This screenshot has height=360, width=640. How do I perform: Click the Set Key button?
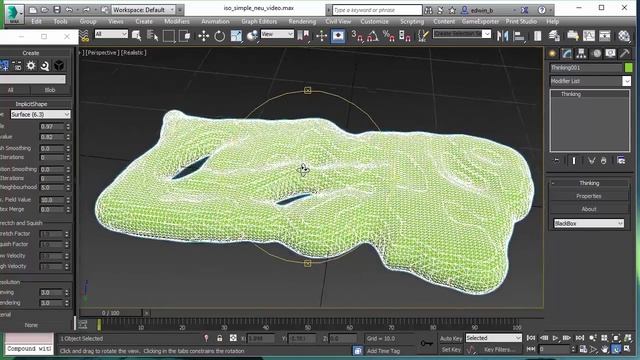(451, 349)
